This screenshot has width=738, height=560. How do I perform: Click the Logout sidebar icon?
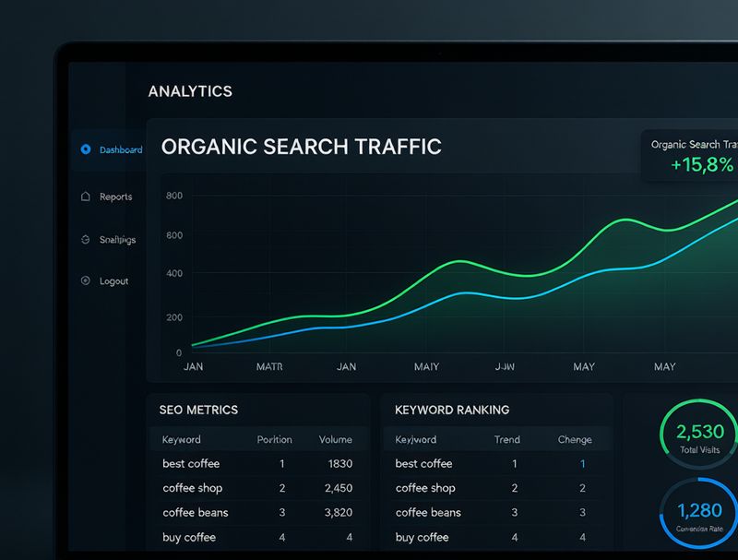coord(85,280)
